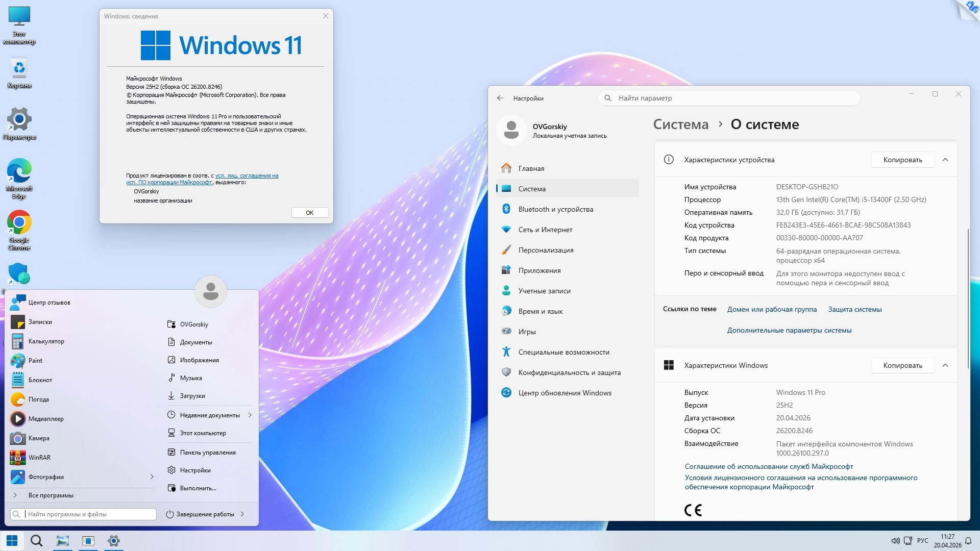Collapse device specifications section

[x=945, y=160]
